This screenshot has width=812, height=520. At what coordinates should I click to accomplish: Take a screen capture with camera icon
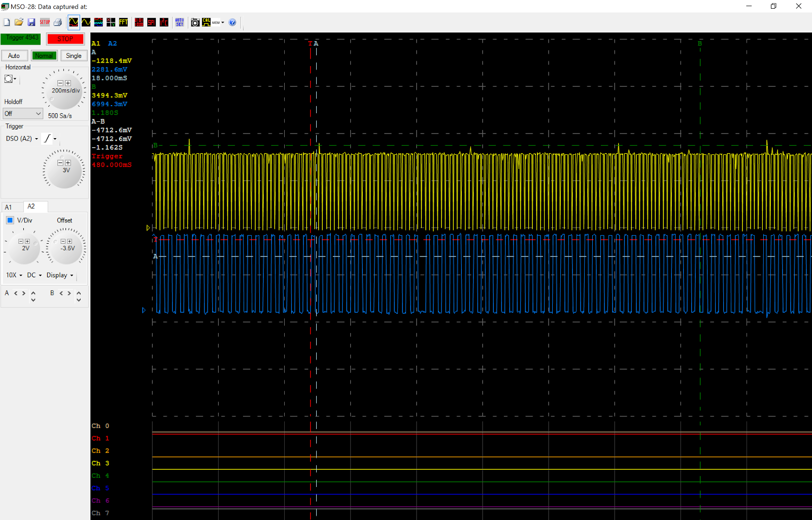[x=195, y=22]
